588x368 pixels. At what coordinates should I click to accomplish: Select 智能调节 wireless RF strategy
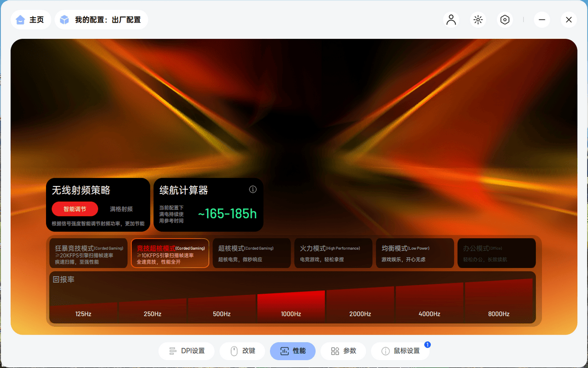coord(75,209)
